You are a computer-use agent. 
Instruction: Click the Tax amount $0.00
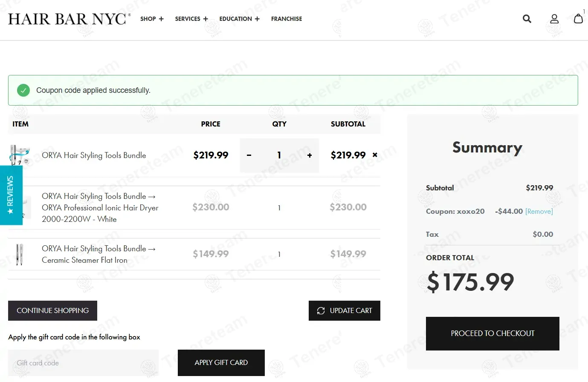pyautogui.click(x=543, y=234)
